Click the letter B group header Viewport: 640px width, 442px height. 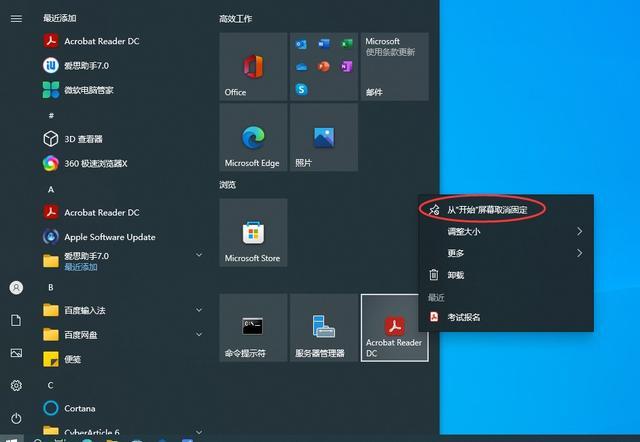(51, 287)
